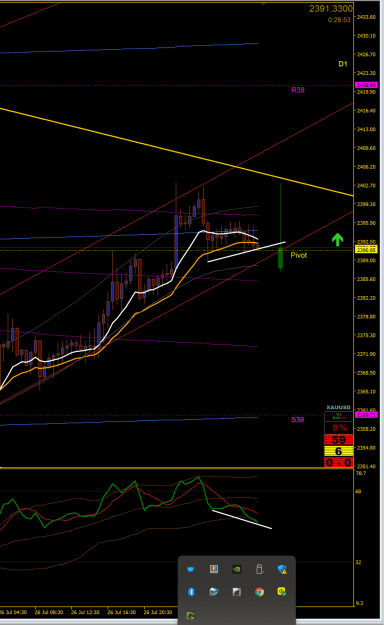
Task: Click the 2391.3300 price readout at top
Action: tap(331, 9)
